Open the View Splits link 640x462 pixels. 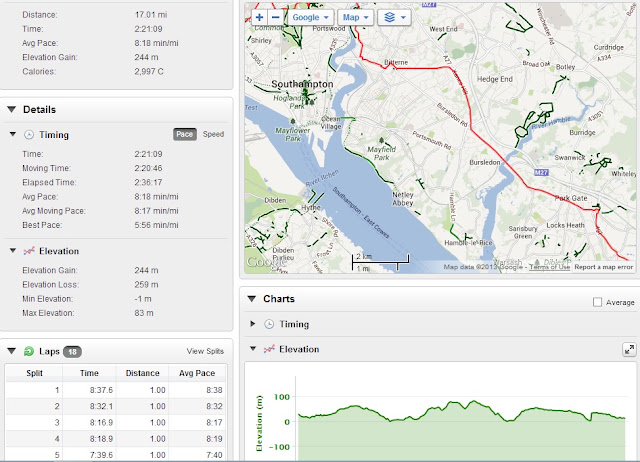tap(205, 351)
